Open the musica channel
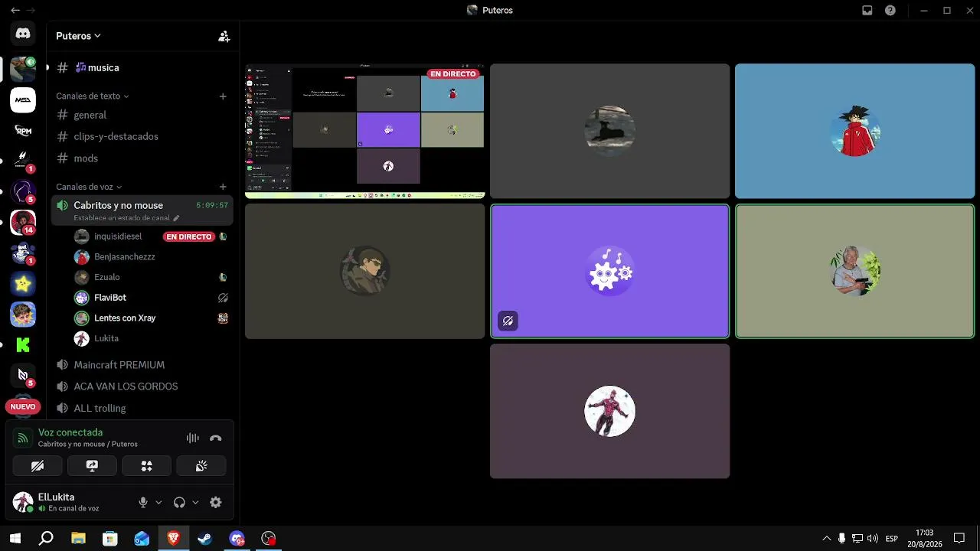 coord(142,67)
